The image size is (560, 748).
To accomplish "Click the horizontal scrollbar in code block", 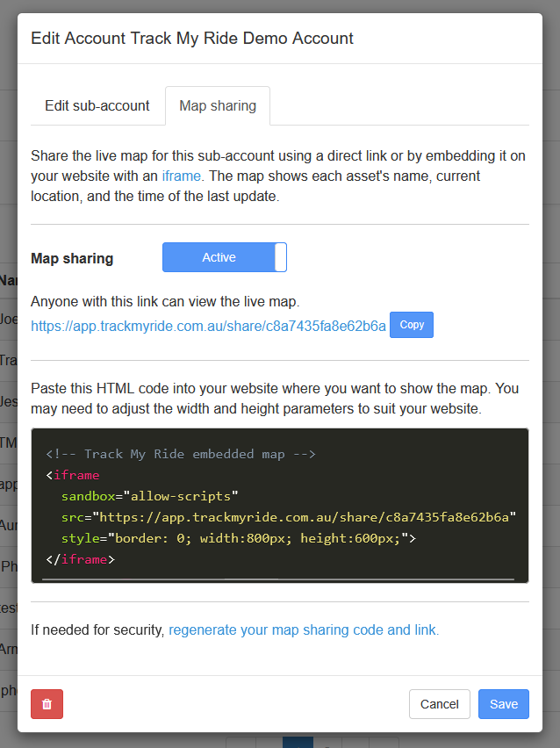I will [x=278, y=579].
